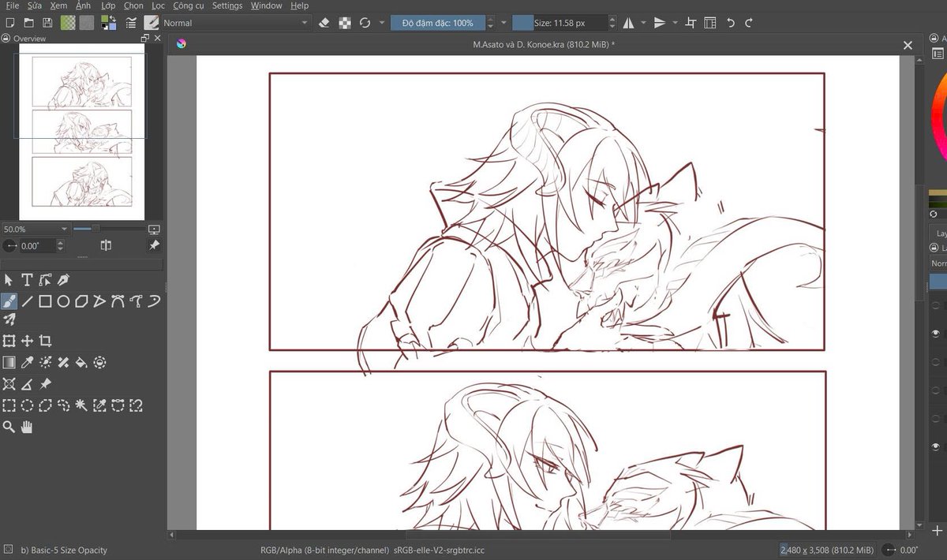Expand the opacity slider options arrow
Screen dimensions: 947x560
503,23
